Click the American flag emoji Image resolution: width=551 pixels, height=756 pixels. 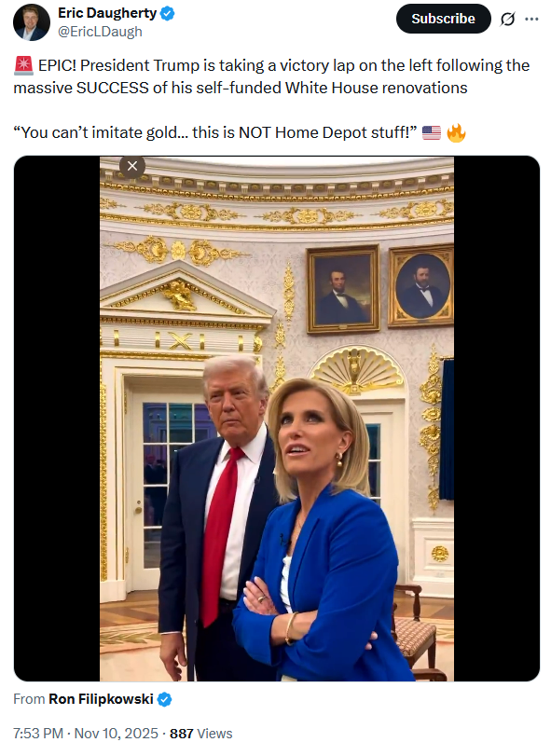click(432, 132)
